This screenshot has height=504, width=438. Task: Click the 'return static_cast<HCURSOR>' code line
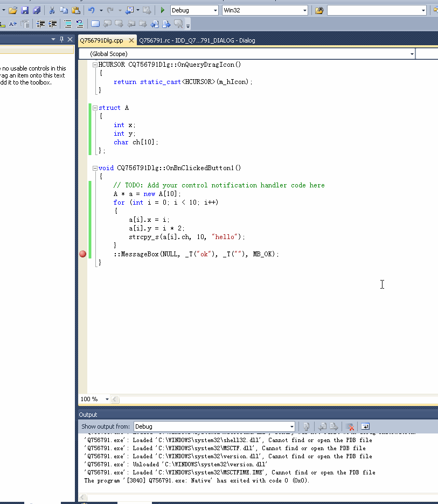(x=183, y=82)
